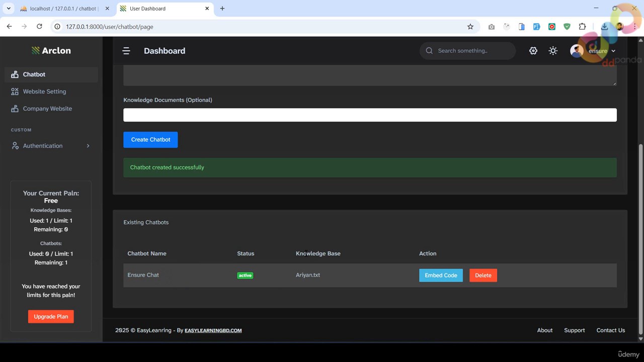644x362 pixels.
Task: Click the Authentication person icon
Action: (x=15, y=146)
